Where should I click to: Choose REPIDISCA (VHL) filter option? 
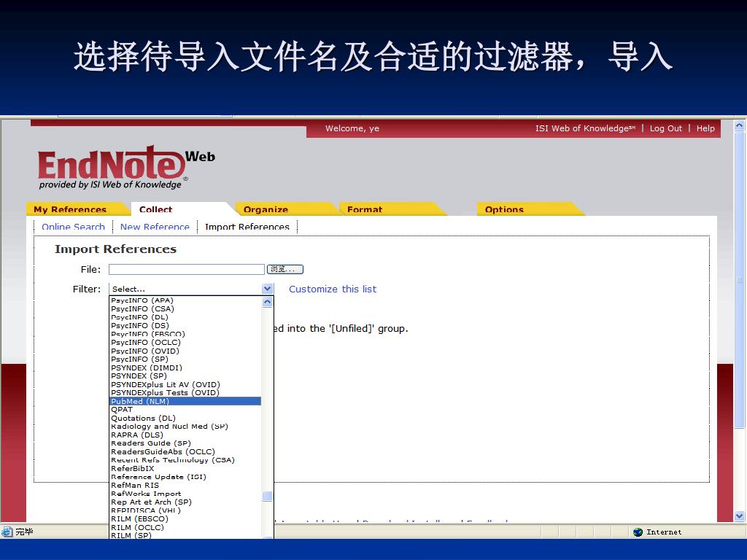pyautogui.click(x=185, y=510)
